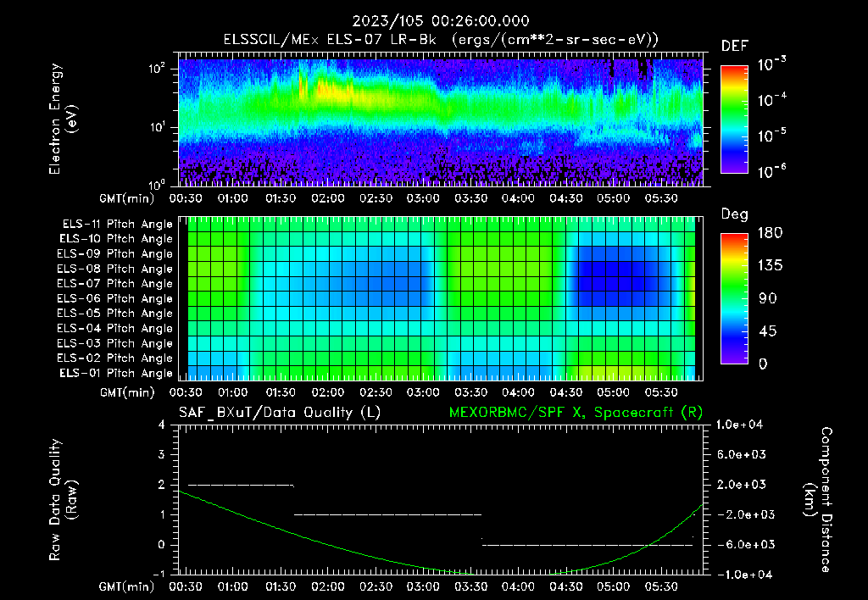Select the ELS-04 Pitch Angle row label

(115, 328)
